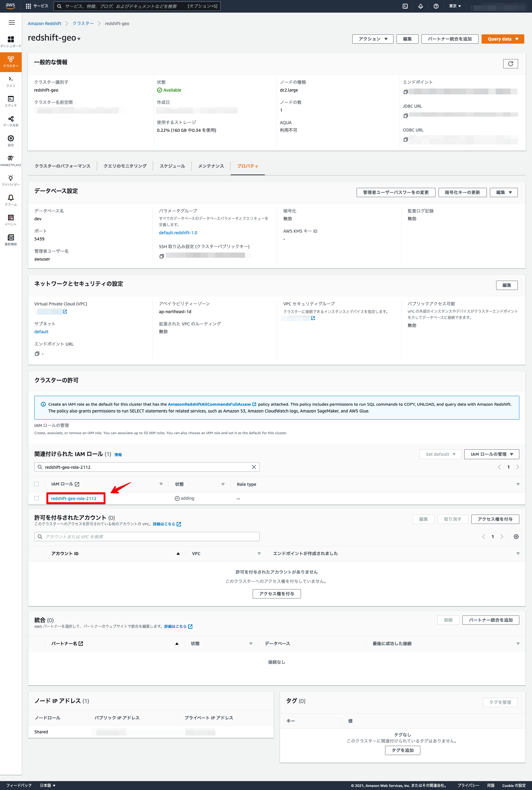Open the Query data dropdown
This screenshot has width=532, height=790.
(x=503, y=39)
